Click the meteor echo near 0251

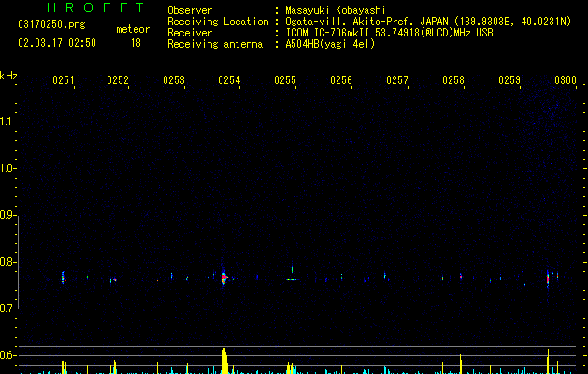coord(64,278)
